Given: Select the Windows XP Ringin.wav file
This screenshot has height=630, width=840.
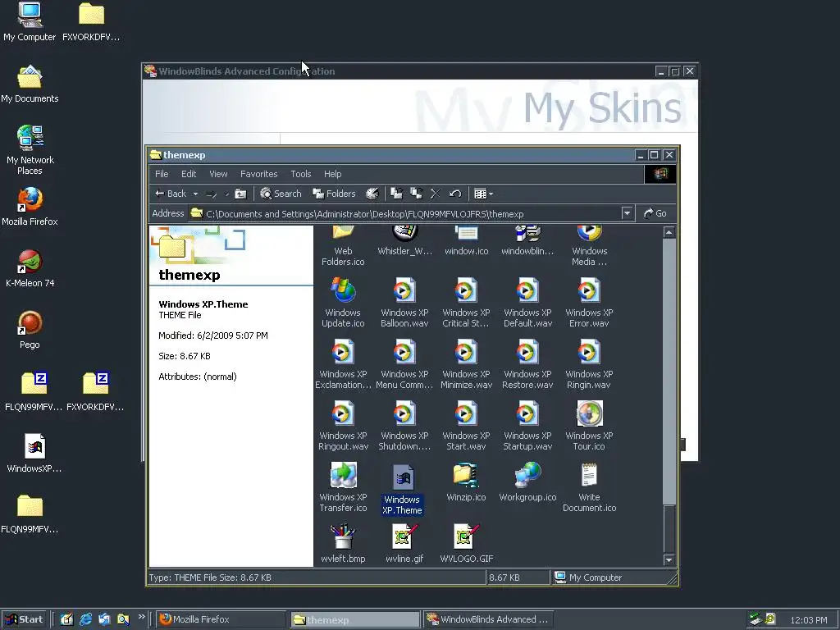Looking at the screenshot, I should coord(589,363).
